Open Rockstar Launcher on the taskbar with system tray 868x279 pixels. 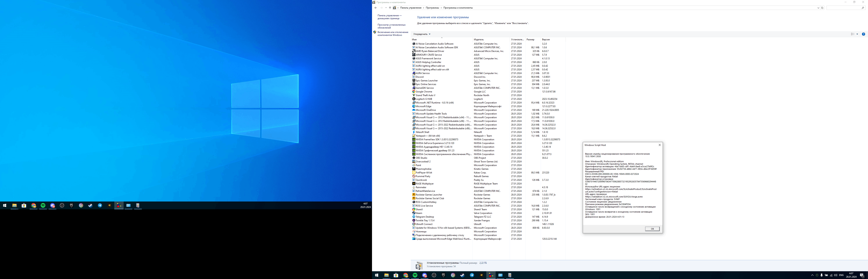(x=481, y=275)
